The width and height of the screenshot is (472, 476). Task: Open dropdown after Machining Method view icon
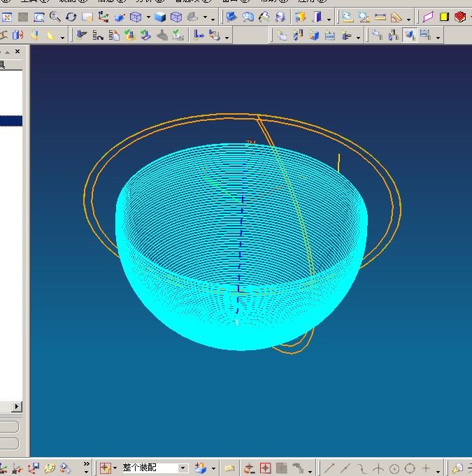pos(438,38)
